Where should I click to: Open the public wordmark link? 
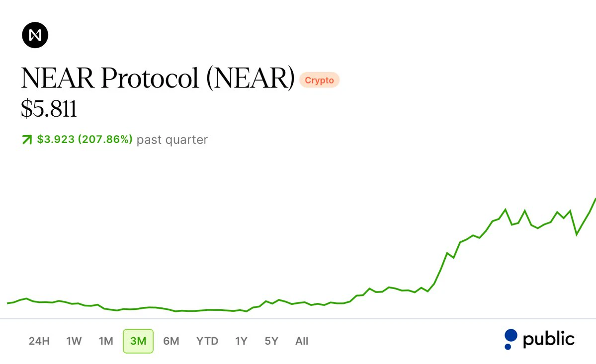[x=548, y=339]
